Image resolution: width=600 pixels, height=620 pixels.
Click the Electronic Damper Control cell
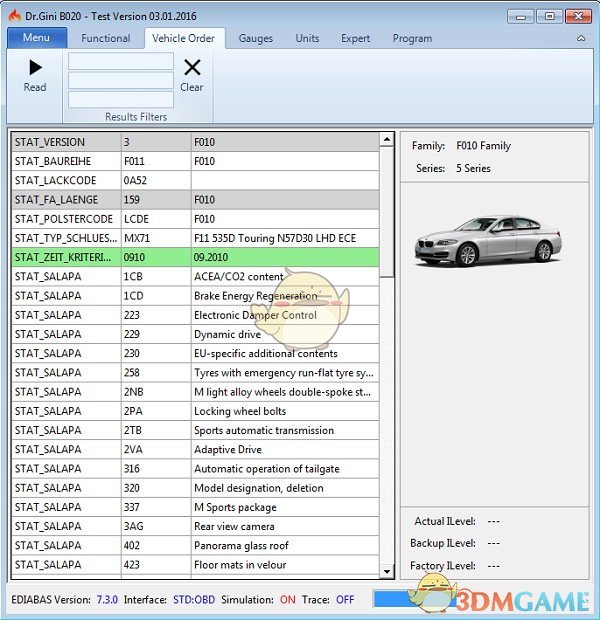click(x=285, y=315)
